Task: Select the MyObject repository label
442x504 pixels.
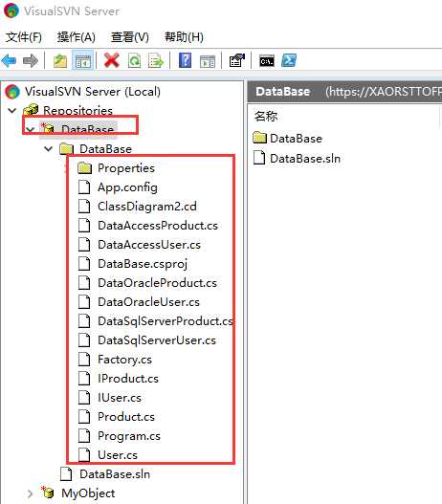Action: pos(88,493)
